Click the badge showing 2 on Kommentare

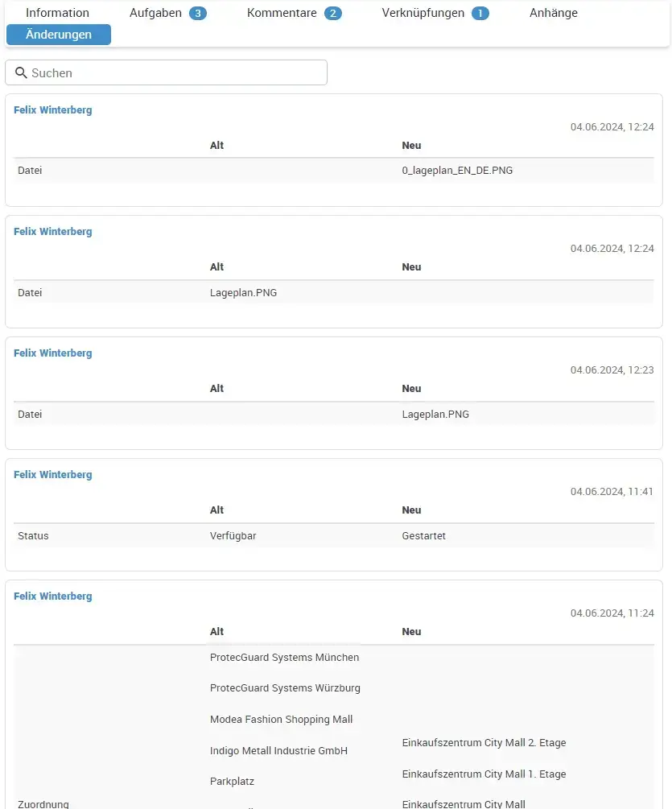[x=333, y=14]
